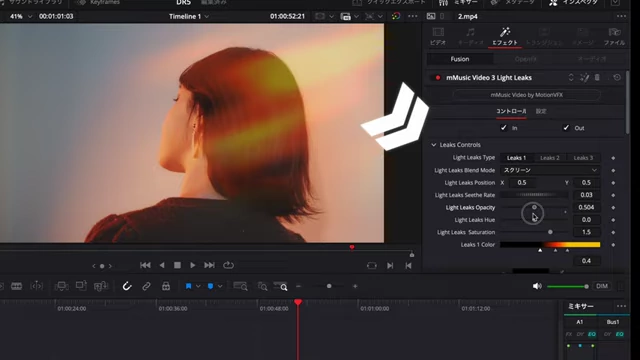The image size is (640, 360).
Task: Add keyframe for Light Leaks Type
Action: coord(613,158)
